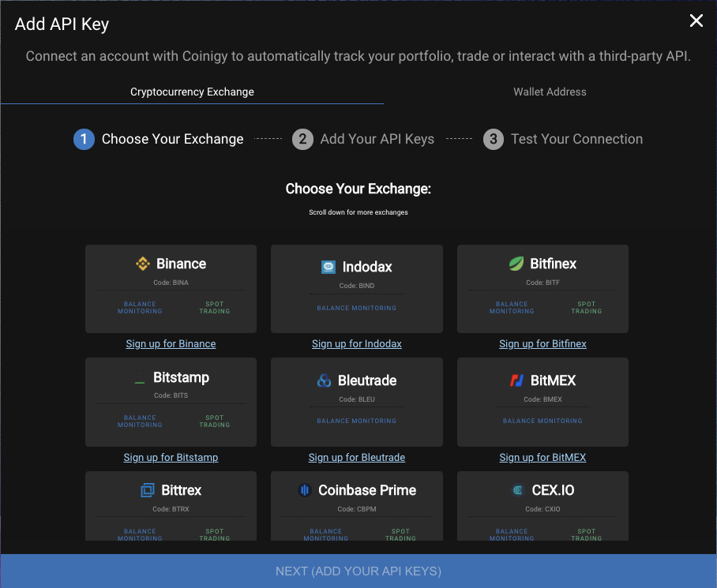Open the Sign up for Bitfinex link

click(x=542, y=344)
